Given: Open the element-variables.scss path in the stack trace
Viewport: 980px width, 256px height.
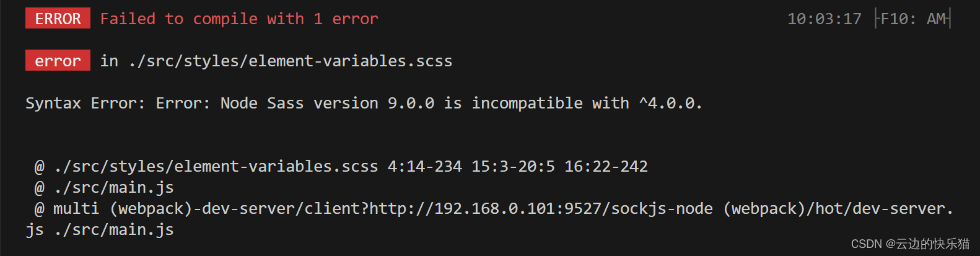Looking at the screenshot, I should [216, 166].
